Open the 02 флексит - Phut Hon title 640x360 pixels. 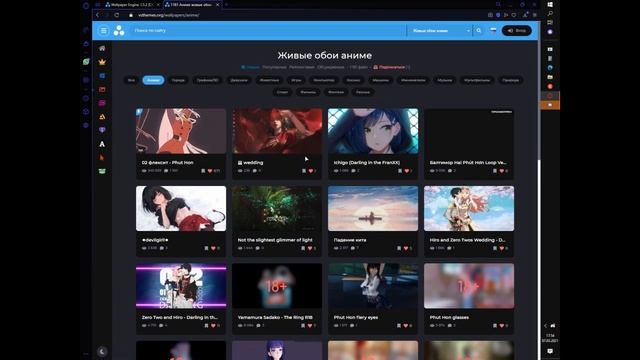(168, 162)
